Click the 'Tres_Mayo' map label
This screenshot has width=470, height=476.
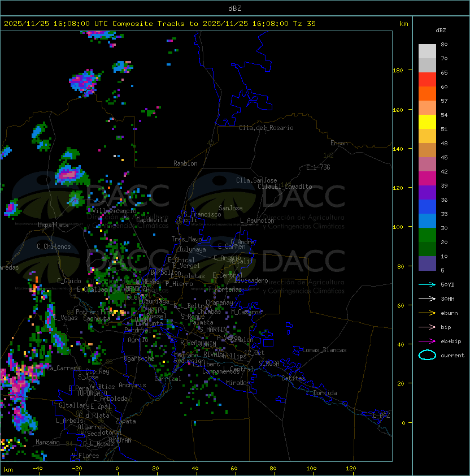[186, 239]
